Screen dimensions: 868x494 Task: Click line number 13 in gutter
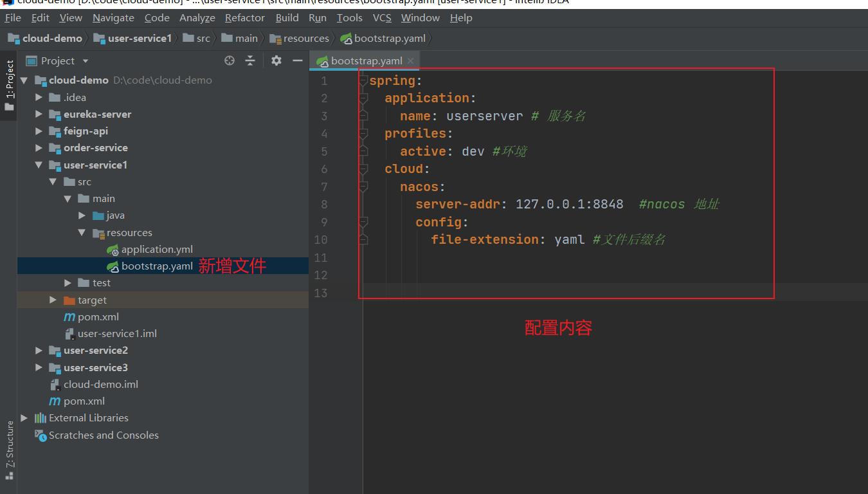coord(320,293)
